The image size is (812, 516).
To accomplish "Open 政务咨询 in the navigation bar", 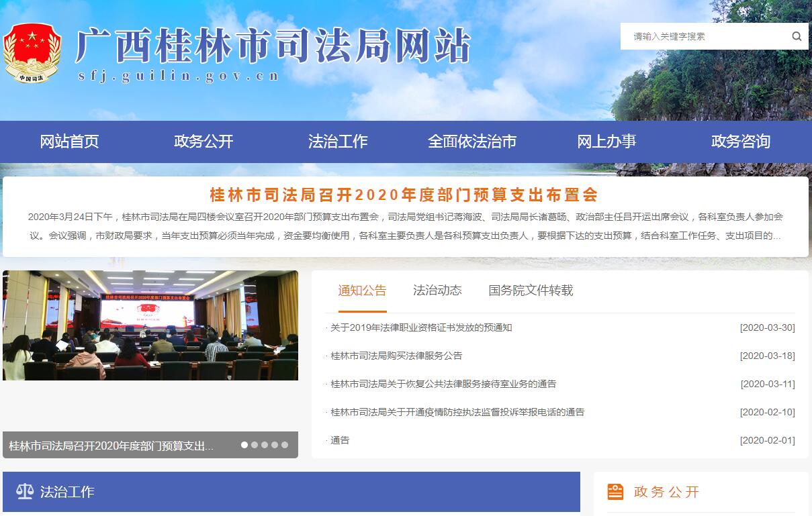I will pyautogui.click(x=741, y=142).
